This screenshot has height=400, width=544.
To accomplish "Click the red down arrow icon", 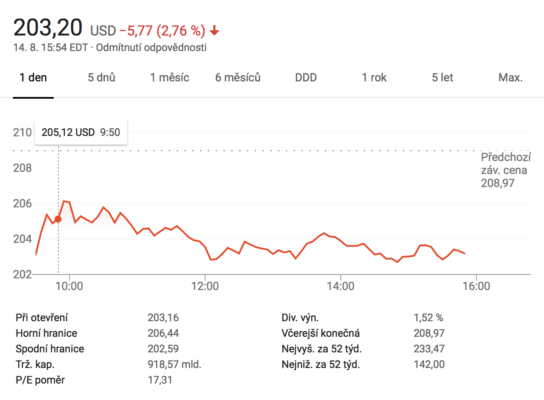I will [x=214, y=31].
